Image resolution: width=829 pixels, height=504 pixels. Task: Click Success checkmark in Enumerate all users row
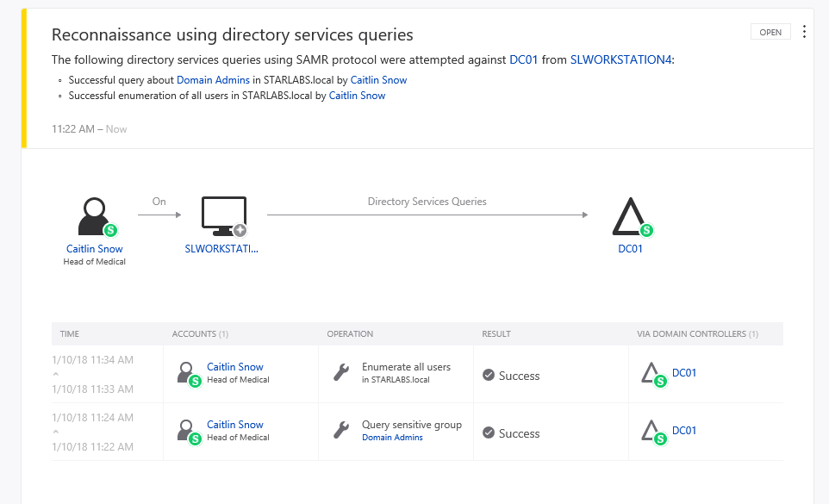(x=489, y=376)
